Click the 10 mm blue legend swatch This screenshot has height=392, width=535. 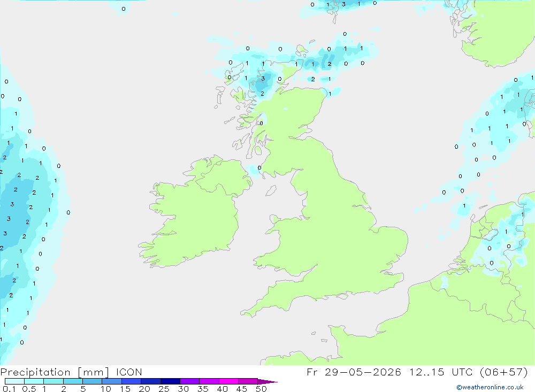[x=112, y=381]
